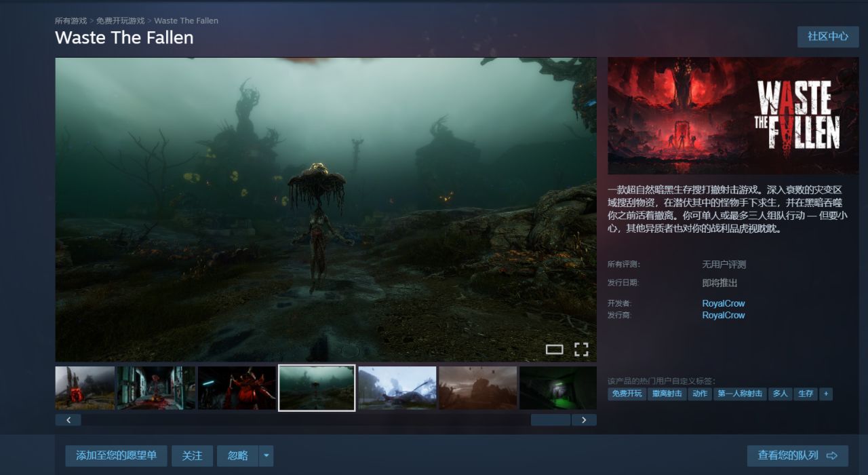
Task: Select the 动作 tag
Action: click(x=700, y=394)
